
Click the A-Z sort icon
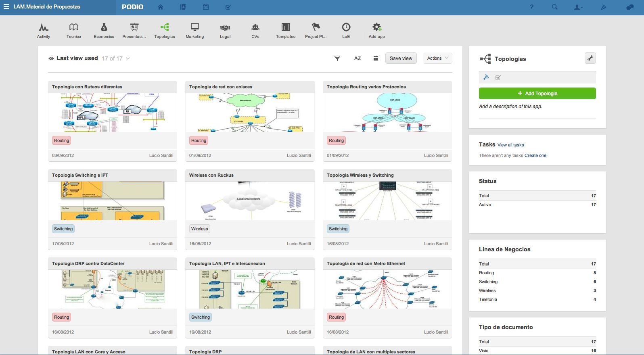(358, 58)
